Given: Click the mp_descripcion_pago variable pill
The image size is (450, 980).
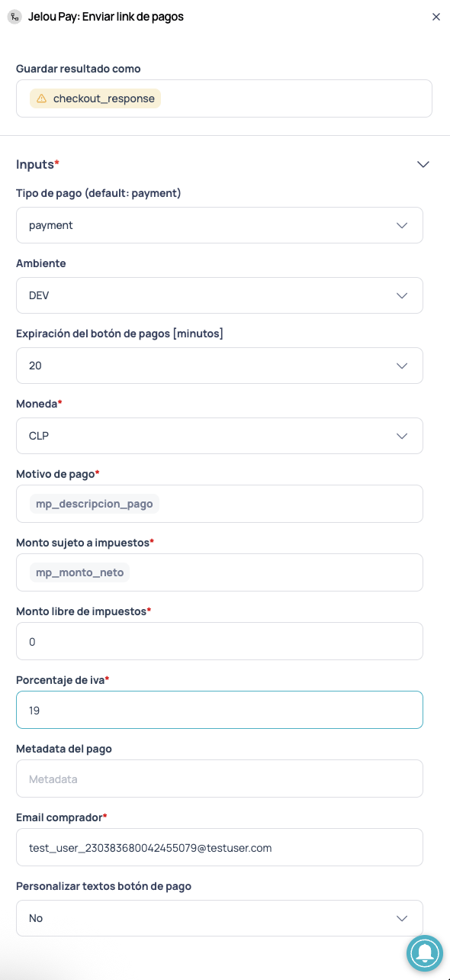Looking at the screenshot, I should click(95, 503).
